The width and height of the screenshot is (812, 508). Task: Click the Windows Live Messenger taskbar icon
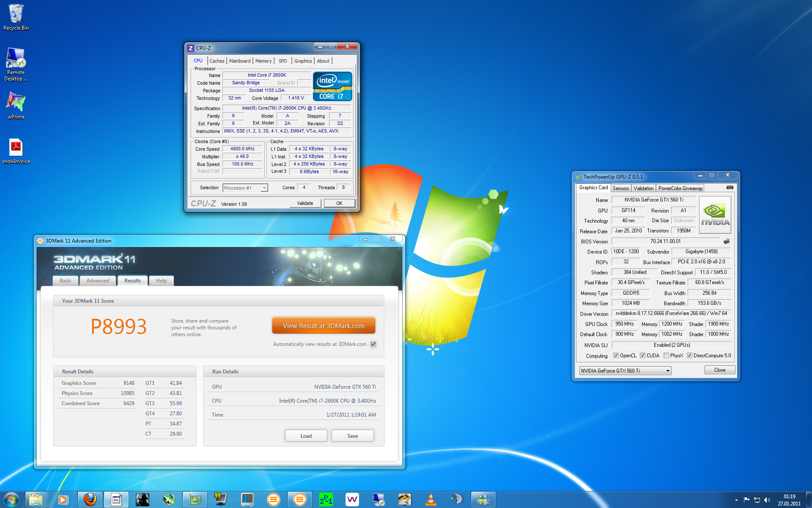[x=483, y=500]
